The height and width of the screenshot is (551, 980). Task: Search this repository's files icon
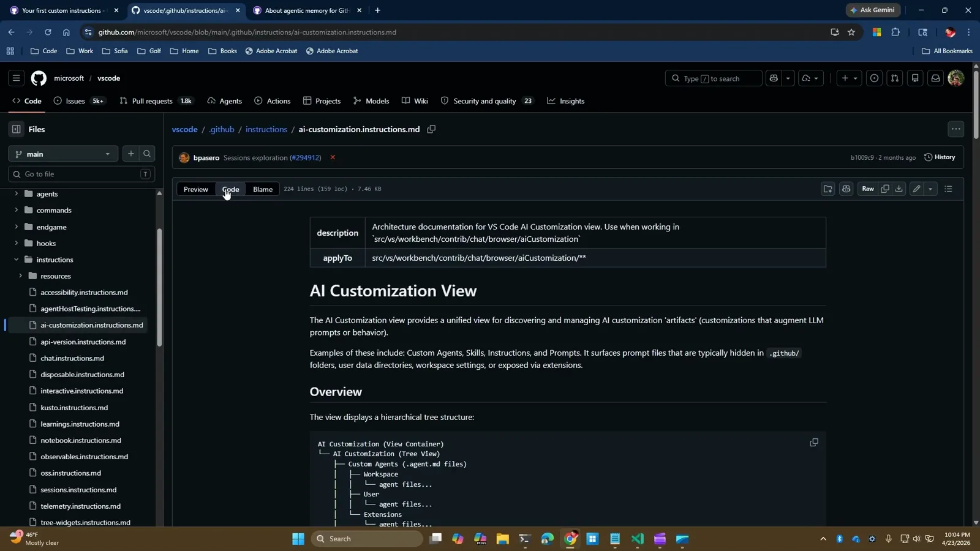click(147, 154)
